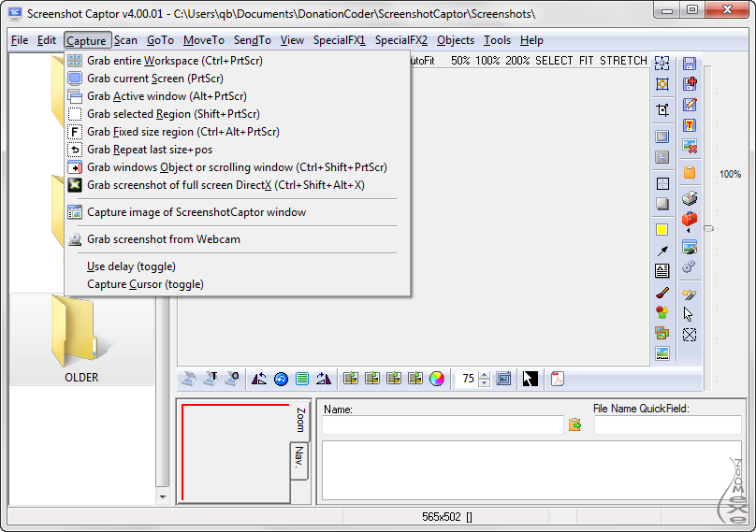Viewport: 756px width, 532px height.
Task: Click the stacked pictures icon
Action: (x=662, y=333)
